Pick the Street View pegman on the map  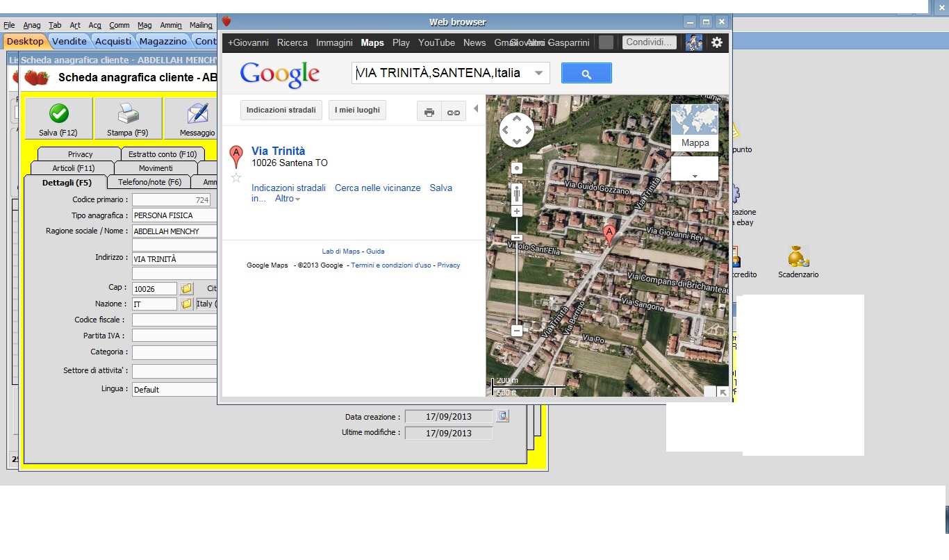pyautogui.click(x=517, y=194)
